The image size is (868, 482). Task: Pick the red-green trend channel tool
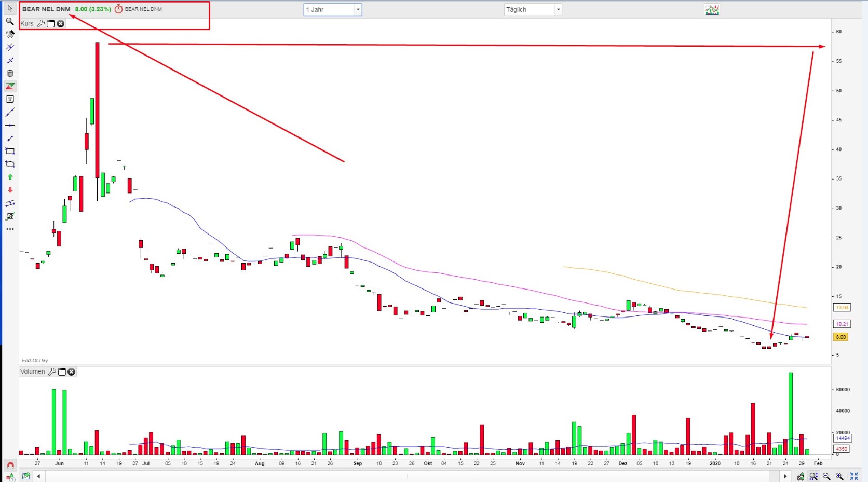(x=10, y=86)
